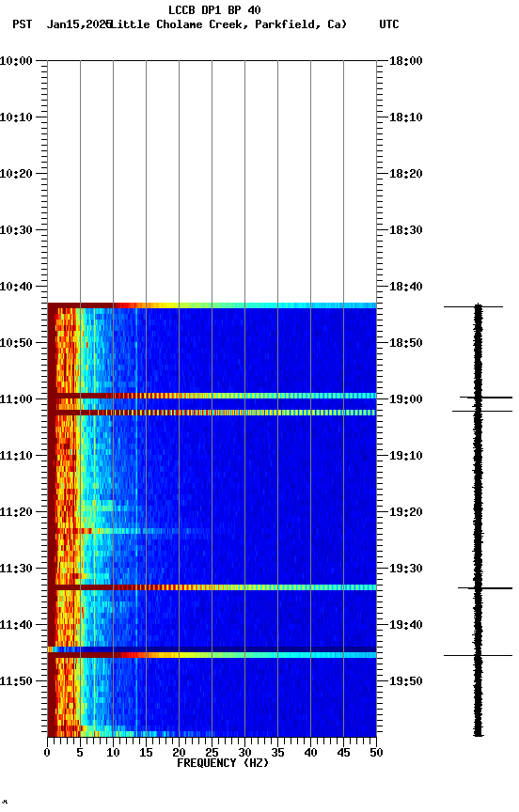519x812 pixels.
Task: Click the 'Jan15' date label
Action: click(63, 24)
